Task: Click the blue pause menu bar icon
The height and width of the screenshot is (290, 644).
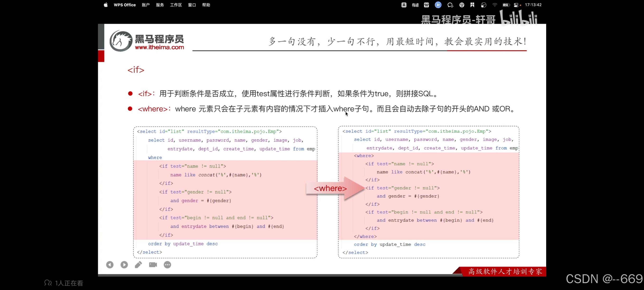Action: click(x=438, y=5)
